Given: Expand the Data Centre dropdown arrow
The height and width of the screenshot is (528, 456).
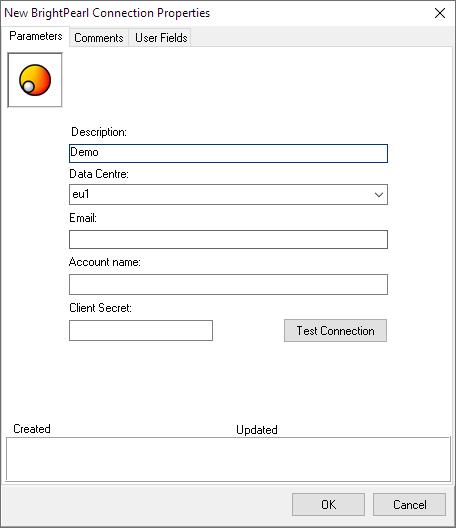Looking at the screenshot, I should point(379,195).
